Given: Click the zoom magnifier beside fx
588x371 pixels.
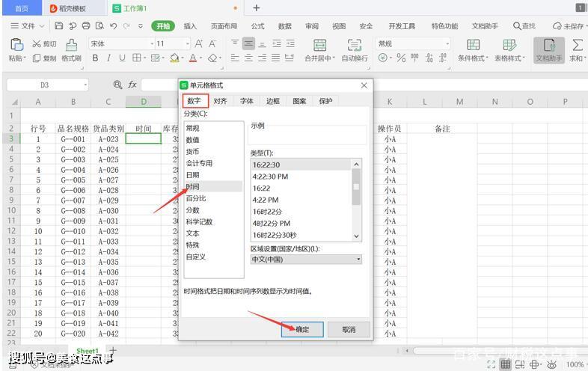Looking at the screenshot, I should 117,85.
